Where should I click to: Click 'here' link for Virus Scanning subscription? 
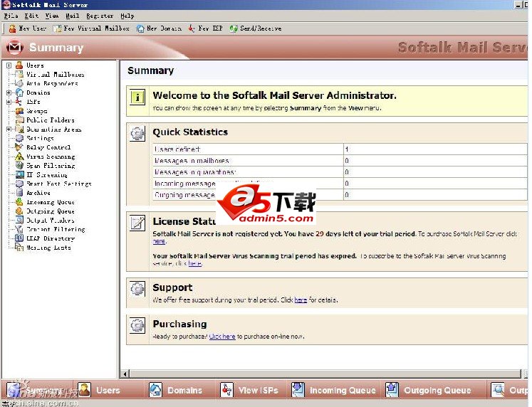coord(194,263)
